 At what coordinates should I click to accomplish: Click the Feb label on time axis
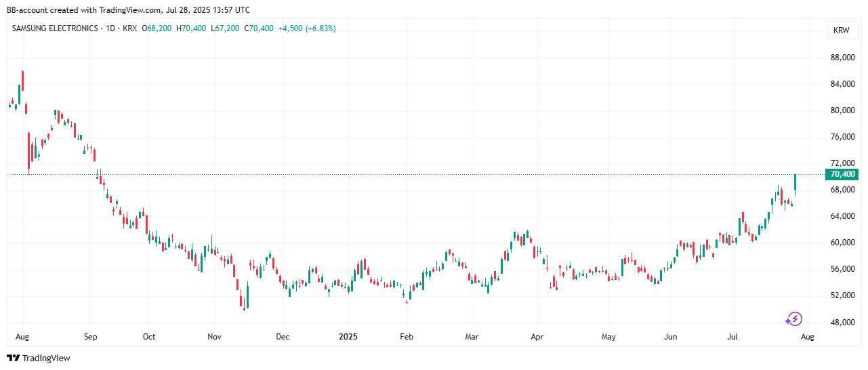point(406,337)
